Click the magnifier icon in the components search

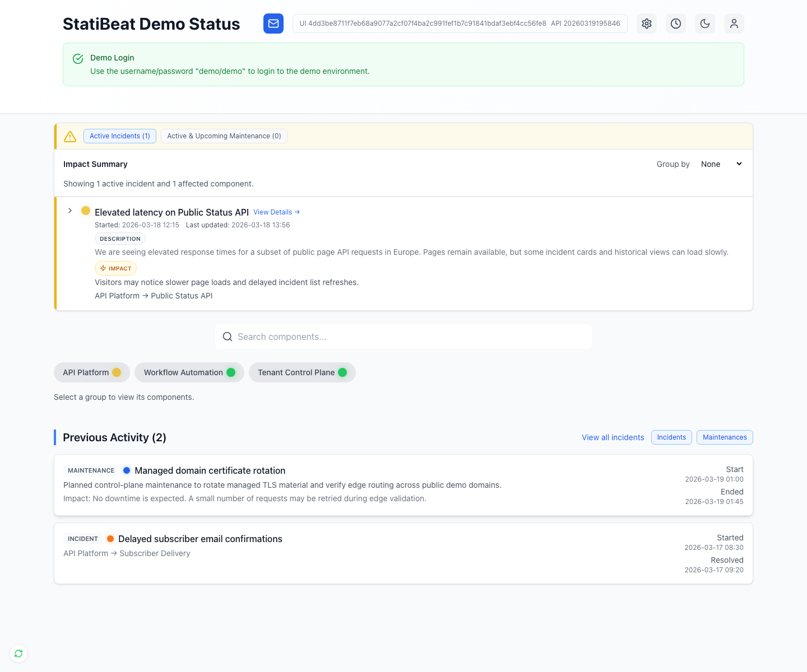228,337
